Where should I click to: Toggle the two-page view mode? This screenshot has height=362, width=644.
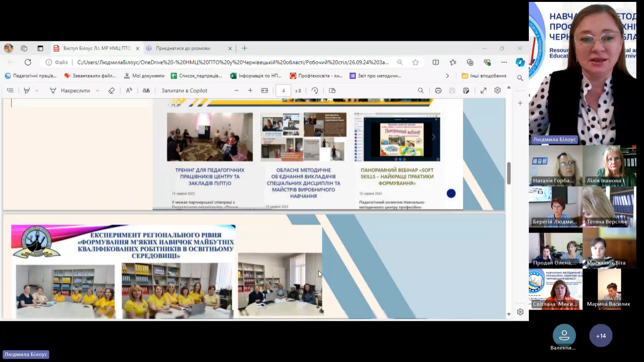(x=332, y=91)
